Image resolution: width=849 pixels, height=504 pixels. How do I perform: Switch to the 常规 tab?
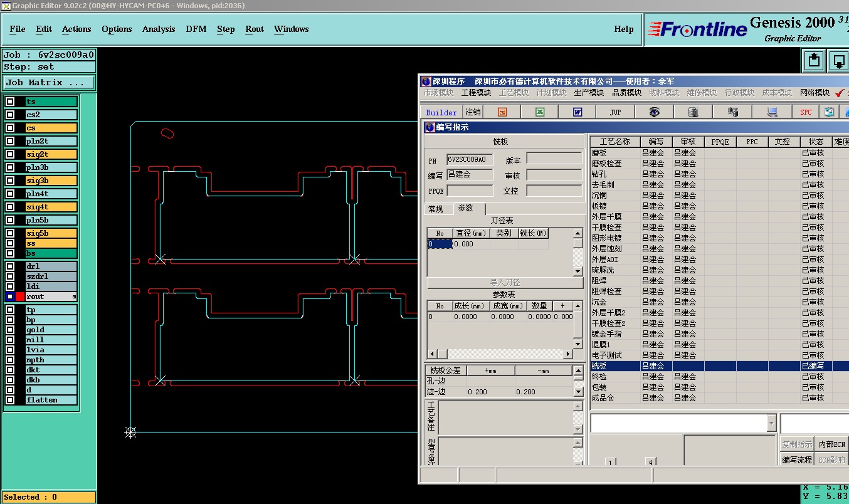click(435, 209)
